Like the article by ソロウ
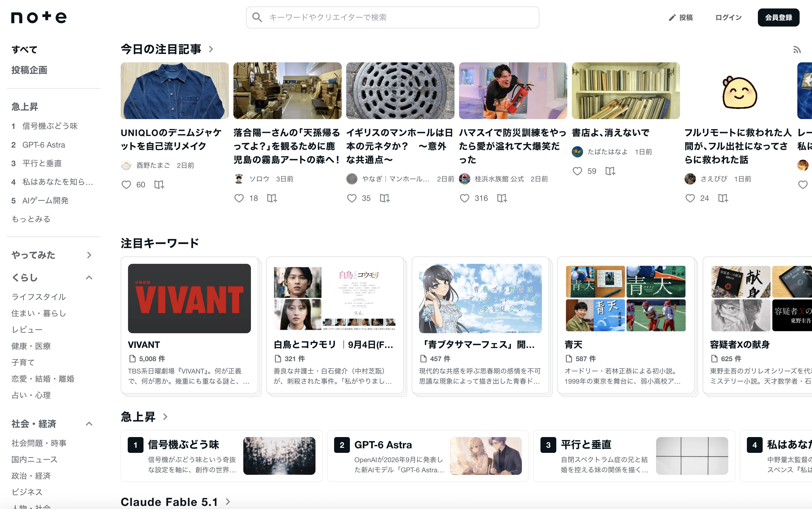This screenshot has height=509, width=812. (x=239, y=198)
